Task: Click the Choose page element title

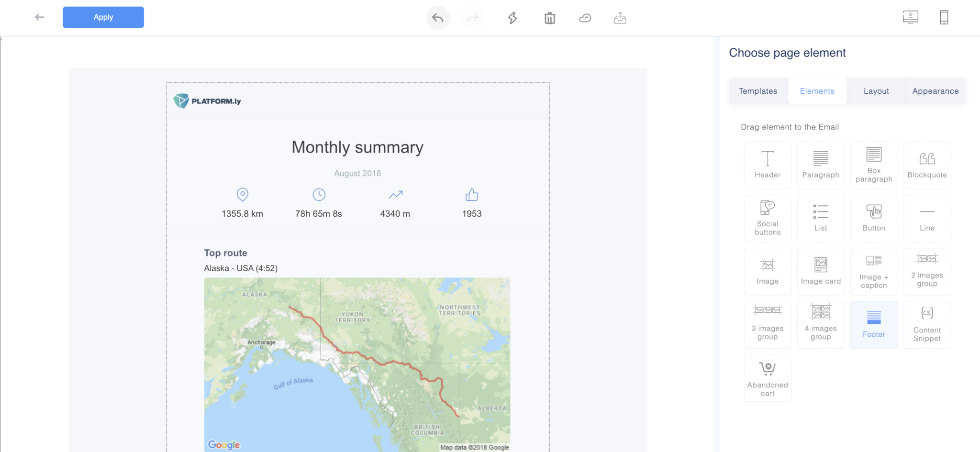Action: 787,53
